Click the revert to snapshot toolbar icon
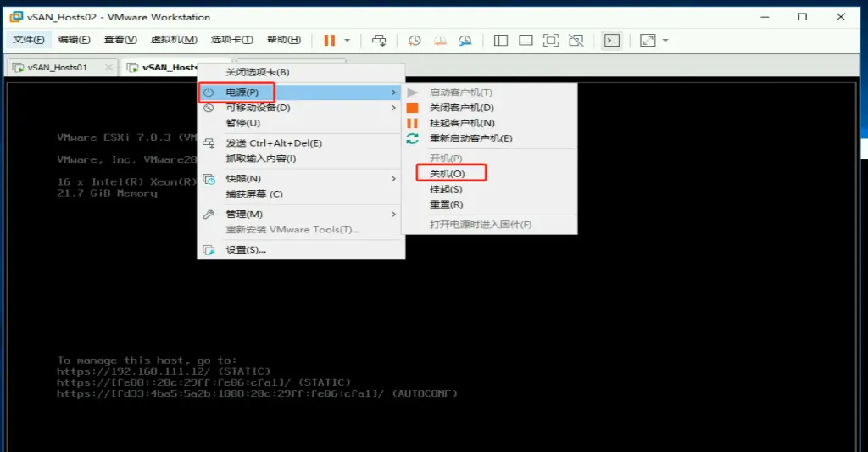Image resolution: width=868 pixels, height=452 pixels. 440,40
